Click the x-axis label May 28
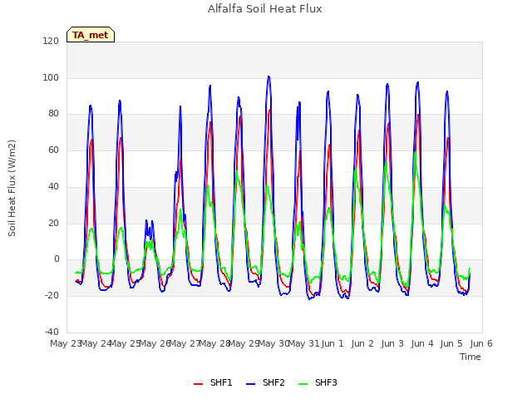The width and height of the screenshot is (532, 399). pos(214,343)
